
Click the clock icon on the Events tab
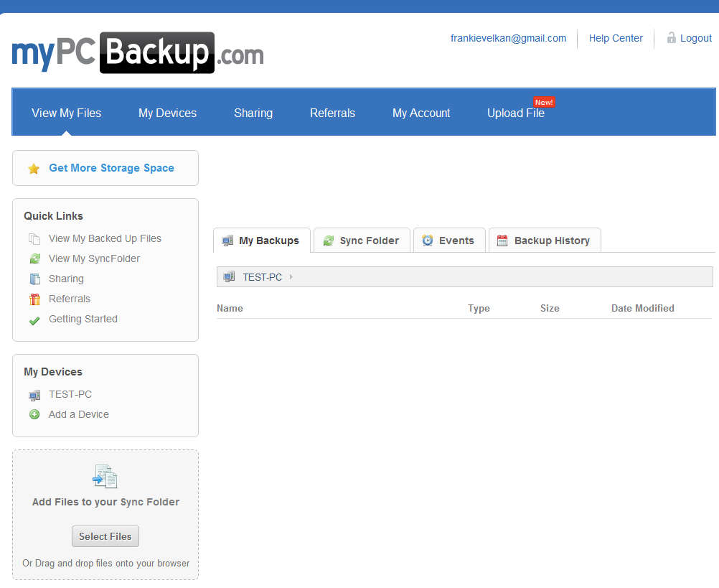pyautogui.click(x=428, y=240)
